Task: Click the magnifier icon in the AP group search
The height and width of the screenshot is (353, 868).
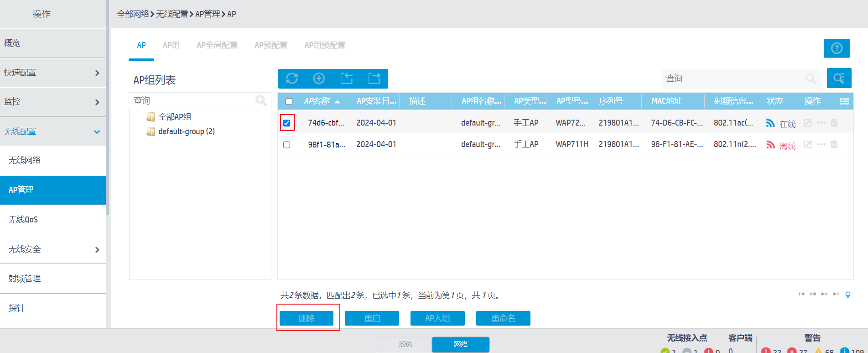Action: click(x=261, y=100)
